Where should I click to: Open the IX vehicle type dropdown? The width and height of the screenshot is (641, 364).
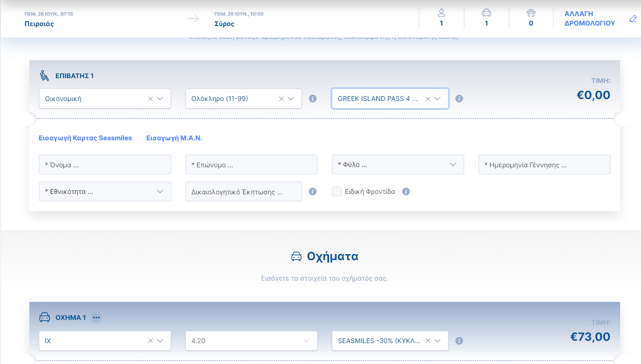click(x=160, y=341)
